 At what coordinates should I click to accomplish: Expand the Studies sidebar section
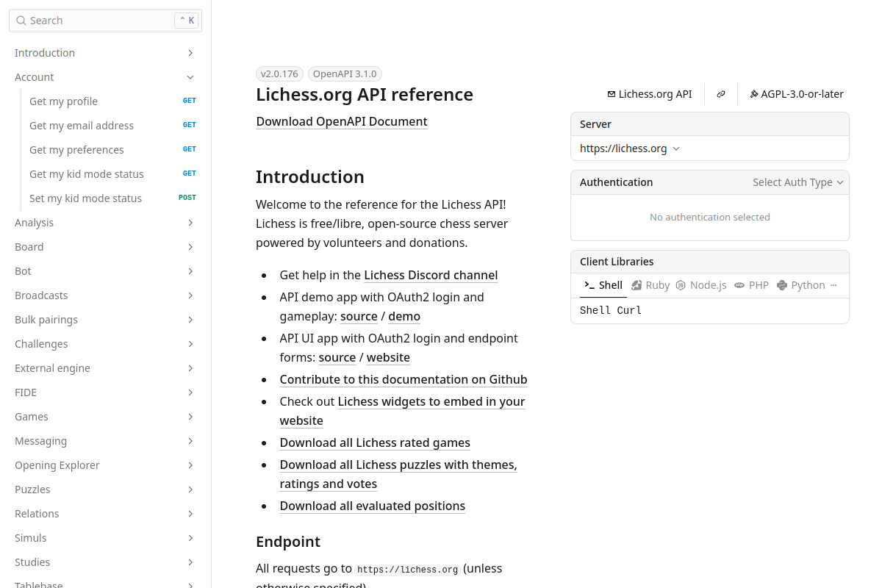[190, 562]
